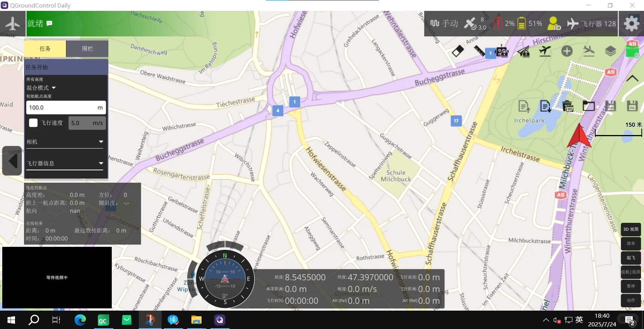
Task: Click the 暂停 pause button
Action: [x=631, y=286]
